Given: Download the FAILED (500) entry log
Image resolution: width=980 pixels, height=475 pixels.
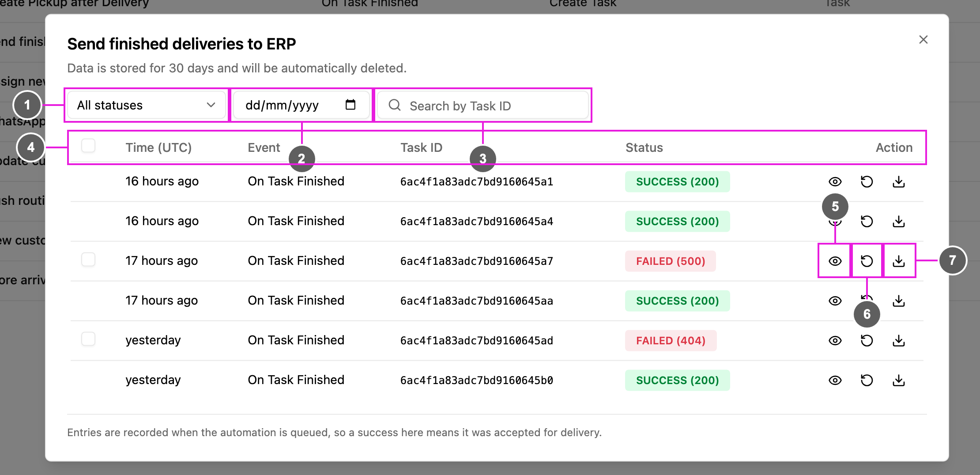Looking at the screenshot, I should (899, 261).
